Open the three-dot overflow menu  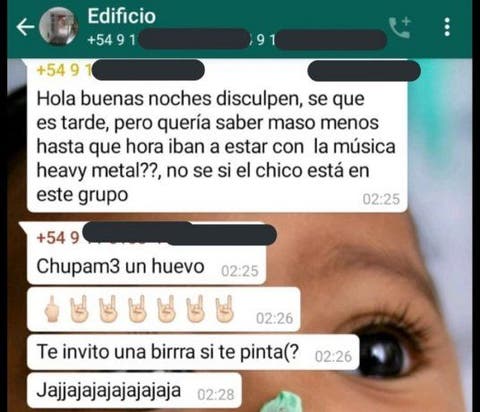(447, 27)
